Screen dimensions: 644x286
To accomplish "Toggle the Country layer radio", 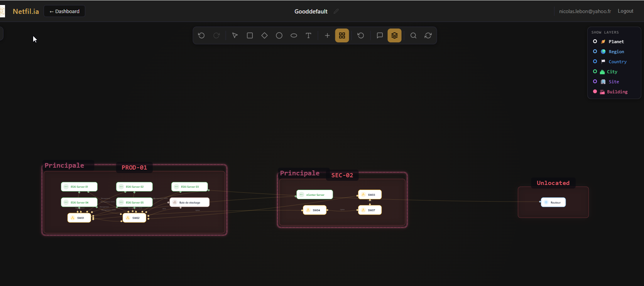I will point(595,61).
